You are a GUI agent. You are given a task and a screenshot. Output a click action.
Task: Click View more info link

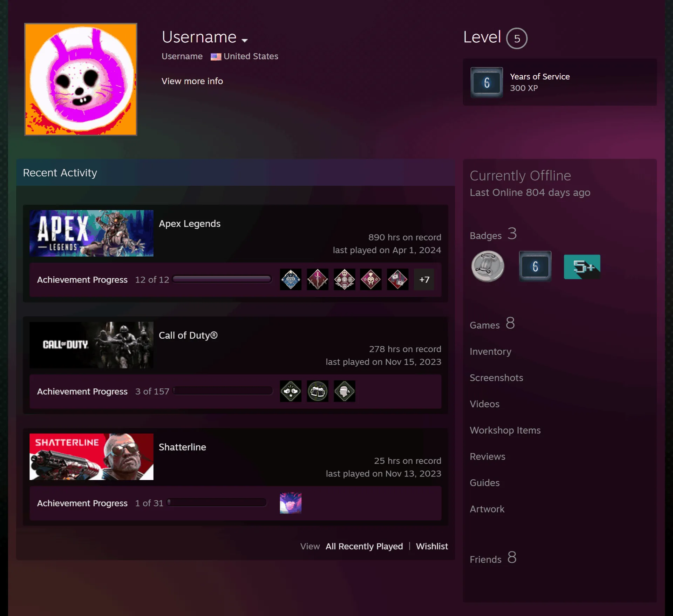pos(192,81)
